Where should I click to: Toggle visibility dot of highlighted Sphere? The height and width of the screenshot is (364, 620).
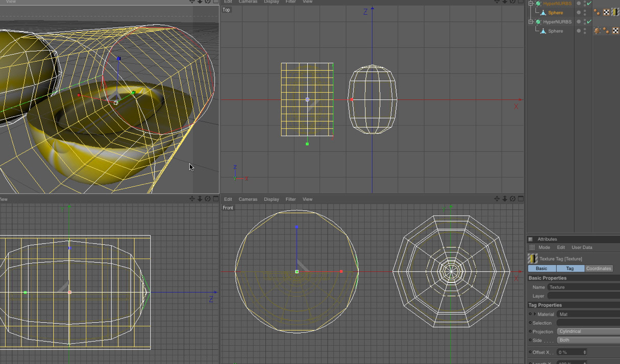(x=579, y=13)
